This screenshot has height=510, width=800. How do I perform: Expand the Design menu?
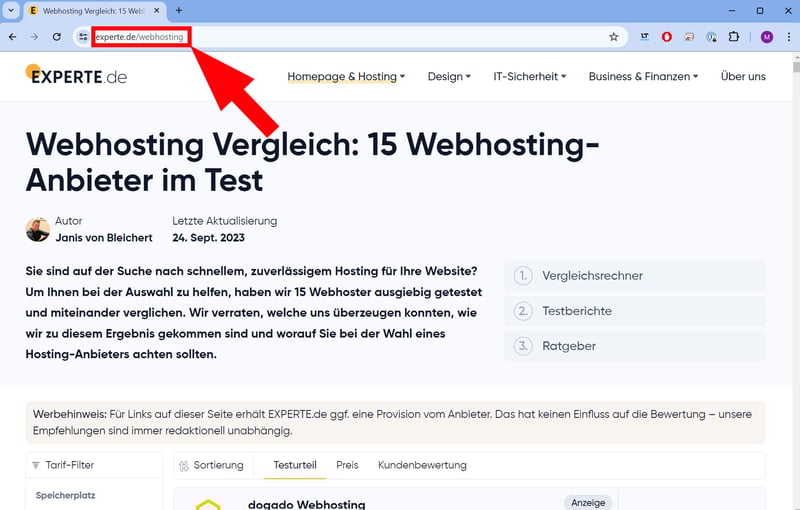coord(449,76)
